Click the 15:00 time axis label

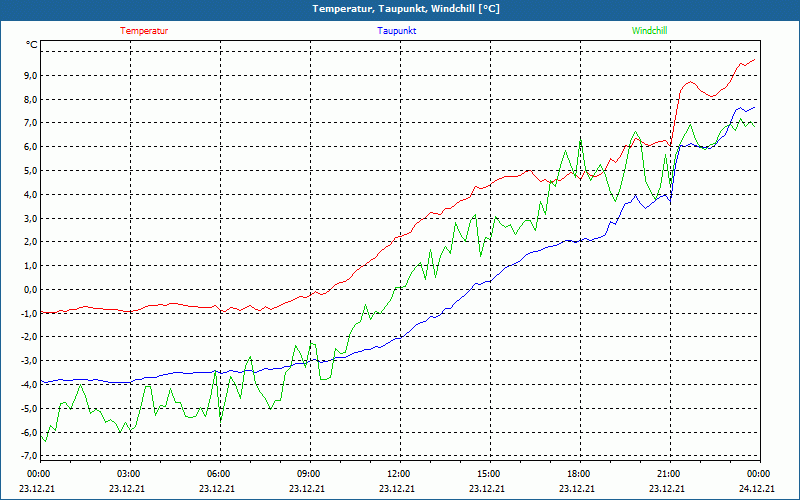click(490, 474)
